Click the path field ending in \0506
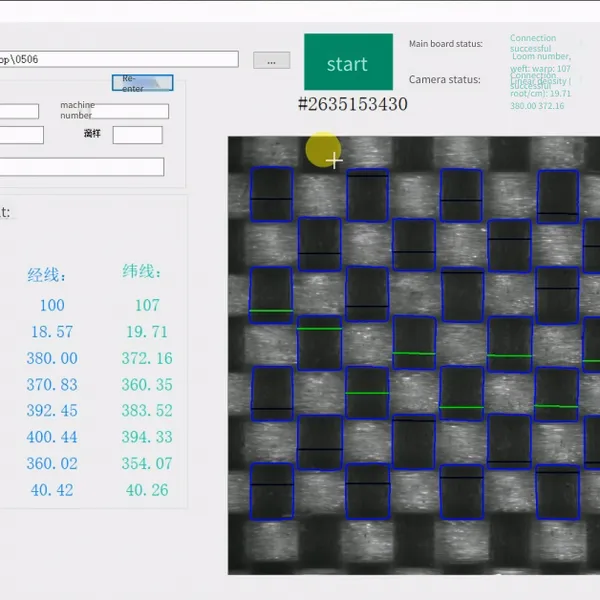Screen dimensions: 600x600 coord(119,59)
